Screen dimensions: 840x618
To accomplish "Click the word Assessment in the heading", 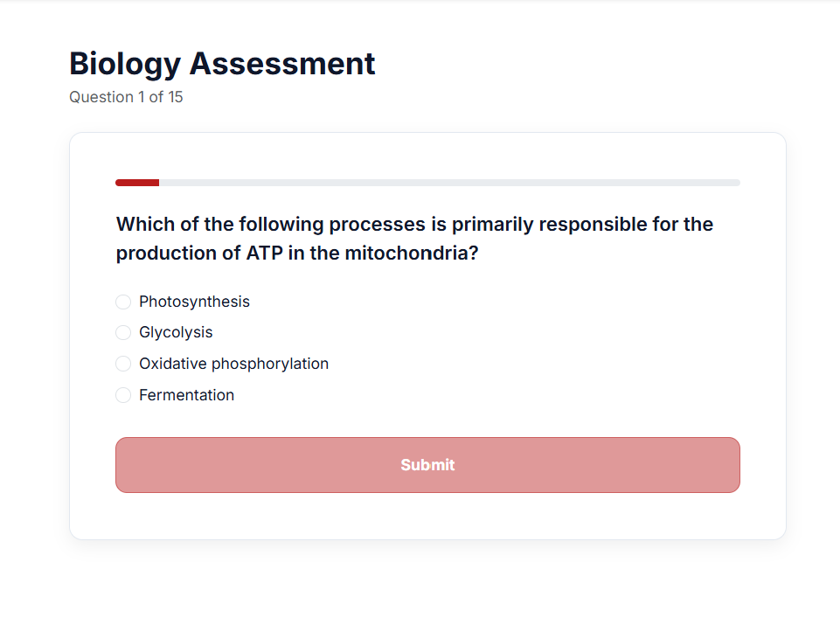I will tap(282, 64).
